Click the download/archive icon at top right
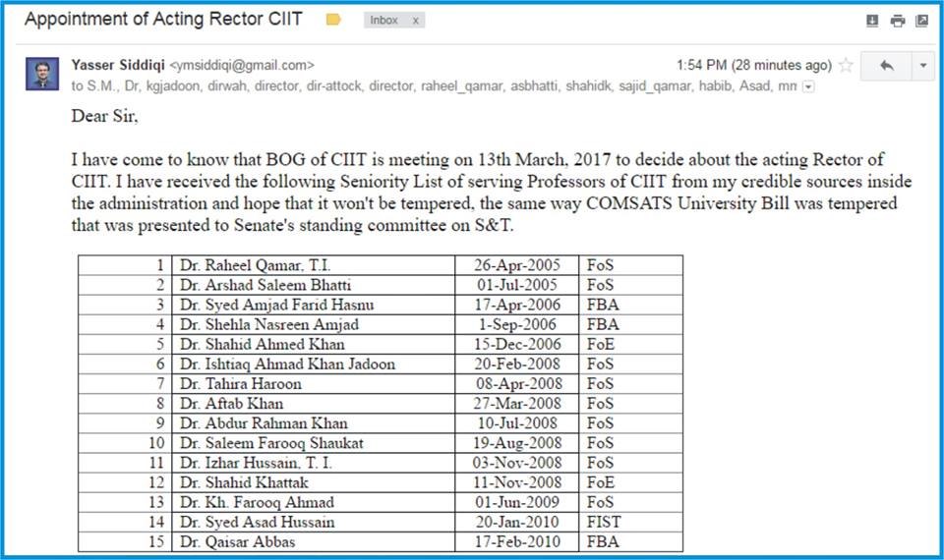This screenshot has height=560, width=944. pyautogui.click(x=872, y=21)
